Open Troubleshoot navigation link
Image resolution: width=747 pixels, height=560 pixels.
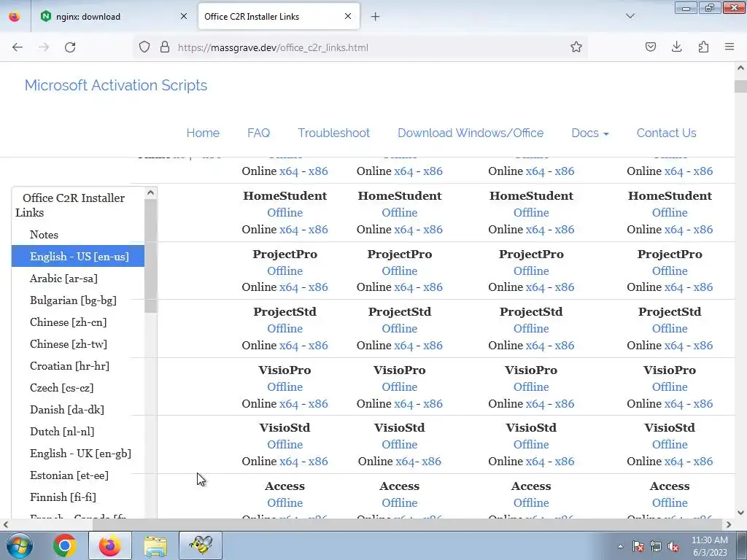(334, 133)
